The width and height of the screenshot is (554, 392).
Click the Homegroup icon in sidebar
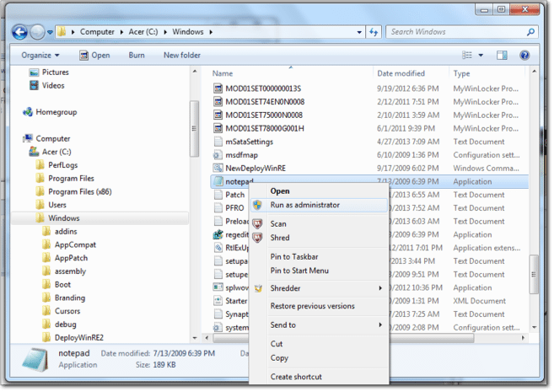(28, 111)
